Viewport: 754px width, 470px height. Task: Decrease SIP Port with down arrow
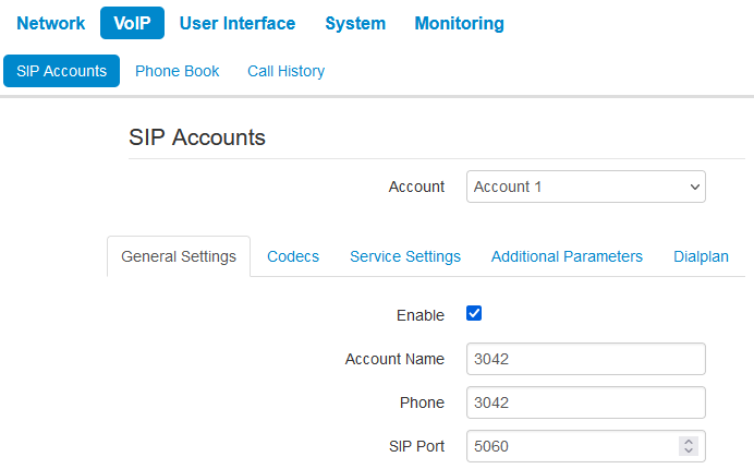(687, 451)
